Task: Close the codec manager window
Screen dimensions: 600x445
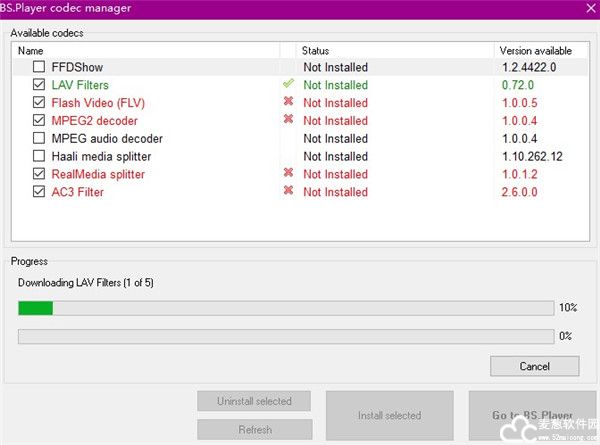Action: pos(591,8)
